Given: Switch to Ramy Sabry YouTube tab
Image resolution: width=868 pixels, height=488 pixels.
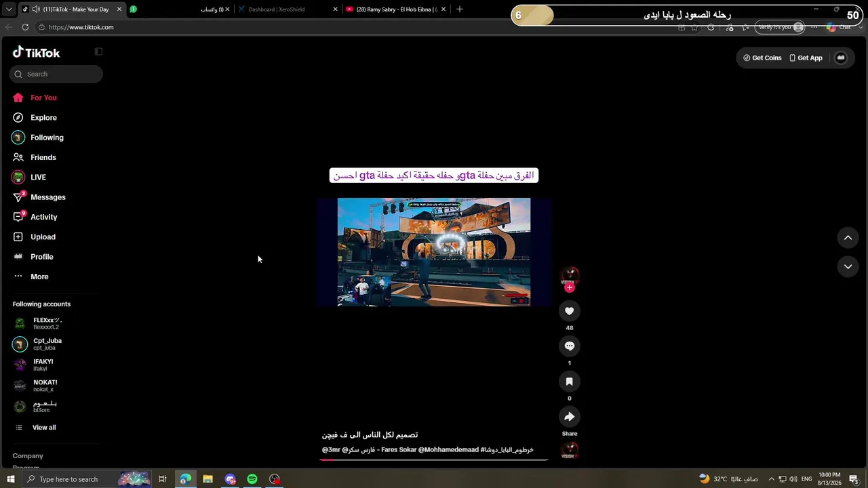Looking at the screenshot, I should tap(395, 9).
